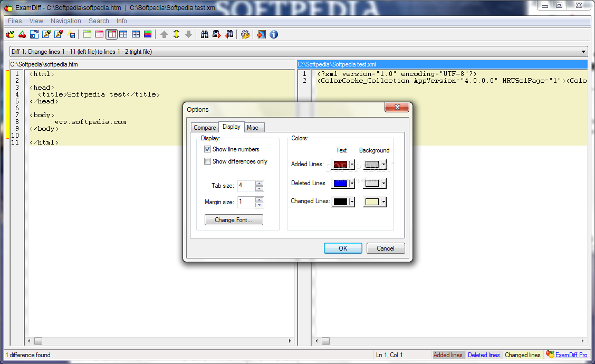The width and height of the screenshot is (595, 364).
Task: Click the Deleted lines status bar legend
Action: 484,355
